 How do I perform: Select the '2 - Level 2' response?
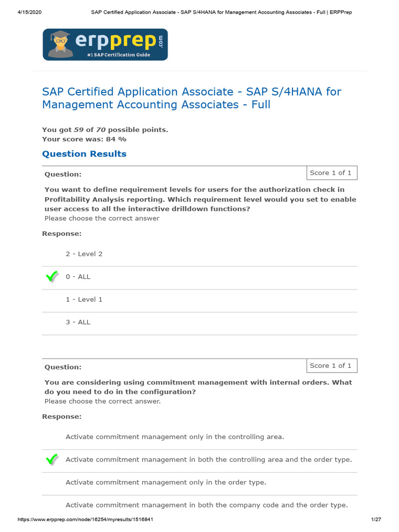point(84,254)
